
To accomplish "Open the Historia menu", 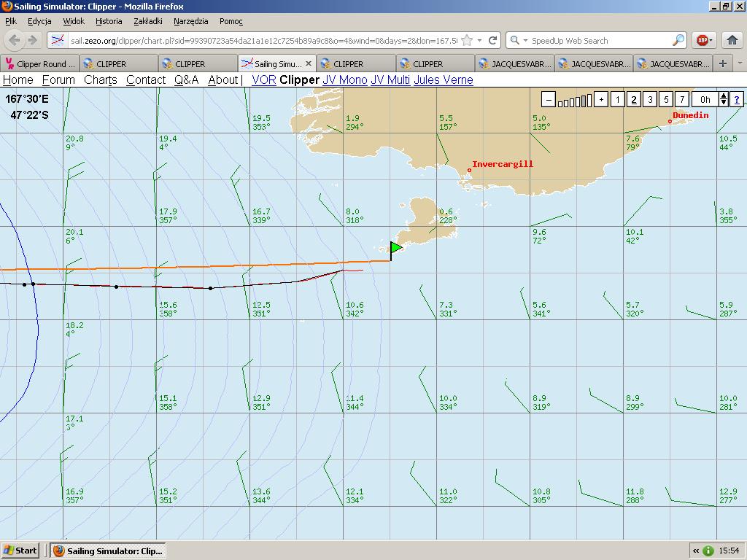I will coord(109,22).
